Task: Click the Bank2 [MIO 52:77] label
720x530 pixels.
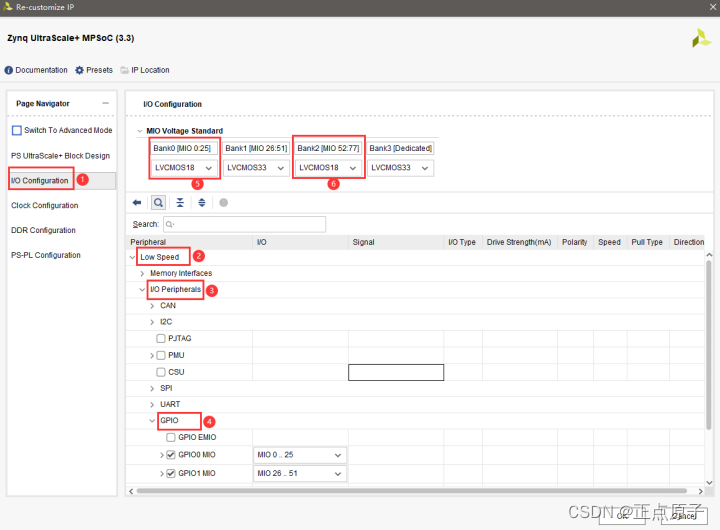Action: tap(328, 148)
